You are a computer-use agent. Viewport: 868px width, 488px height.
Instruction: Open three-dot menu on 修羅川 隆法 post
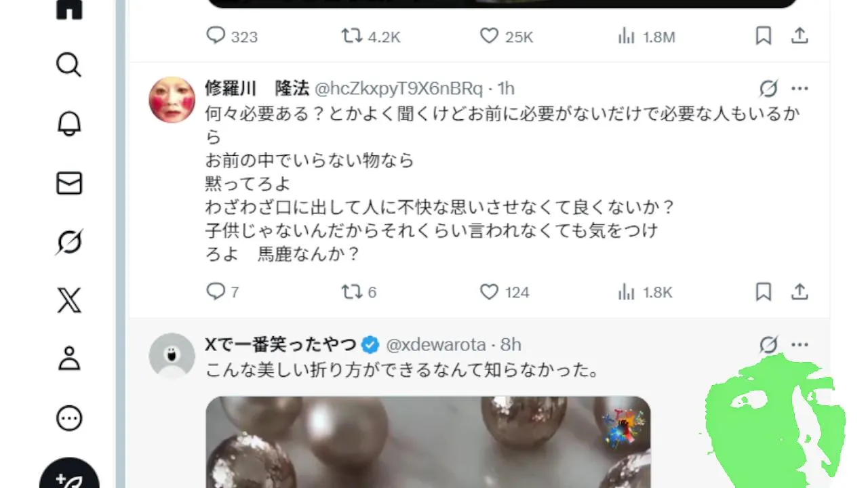tap(800, 89)
